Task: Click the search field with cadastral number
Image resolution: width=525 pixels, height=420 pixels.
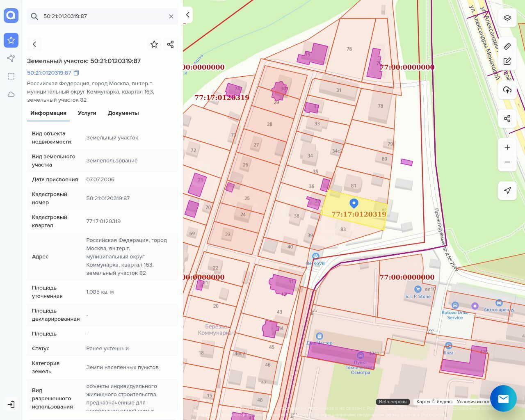Action: coord(103,16)
